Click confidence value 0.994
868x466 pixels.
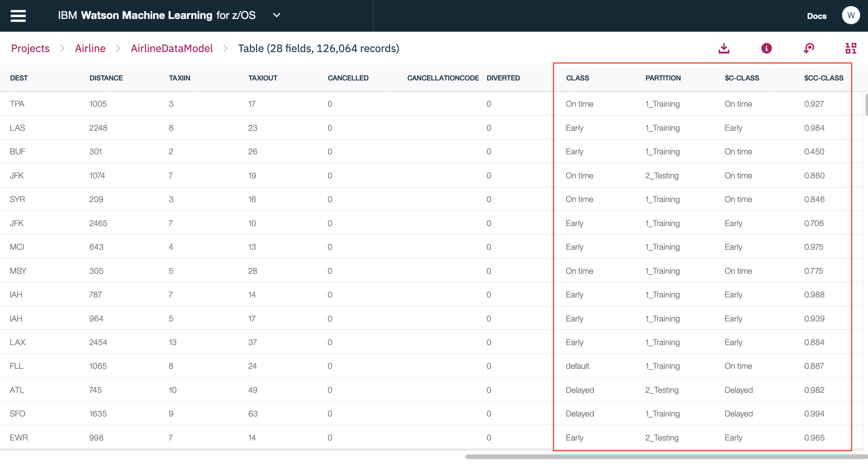point(814,414)
